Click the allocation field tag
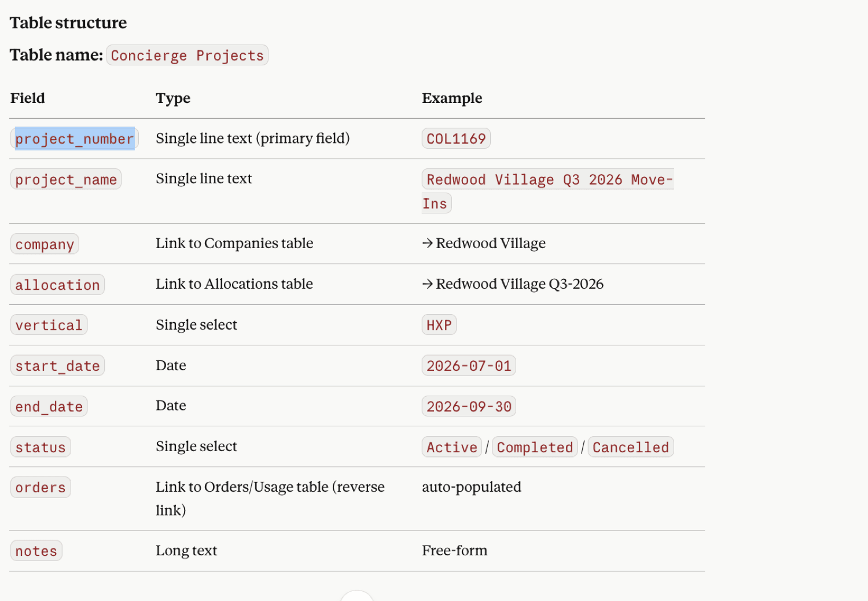868x601 pixels. pos(57,285)
